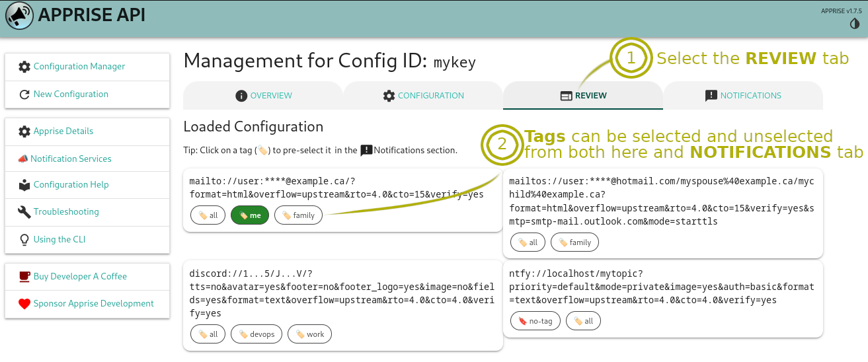Select the 'no-tag' tag on the ntfy entry
868x362 pixels.
[x=535, y=321]
